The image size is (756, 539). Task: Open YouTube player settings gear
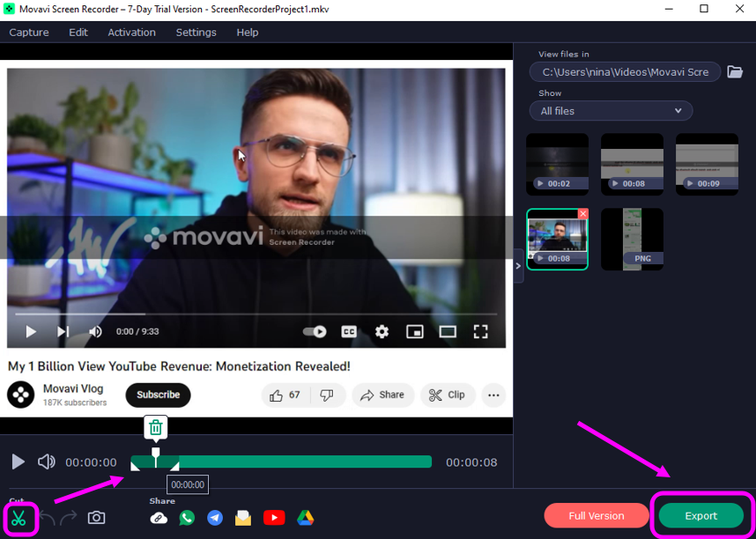[x=382, y=332]
